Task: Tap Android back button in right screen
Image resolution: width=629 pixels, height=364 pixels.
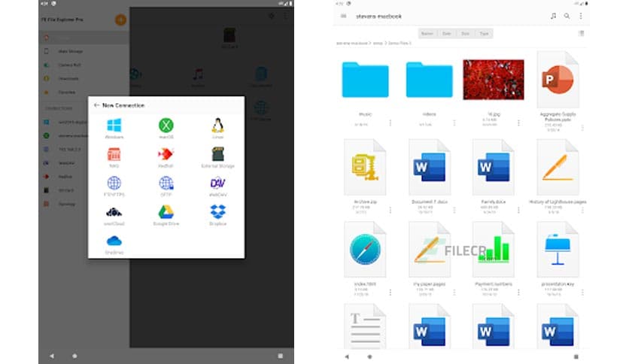Action: [x=347, y=356]
